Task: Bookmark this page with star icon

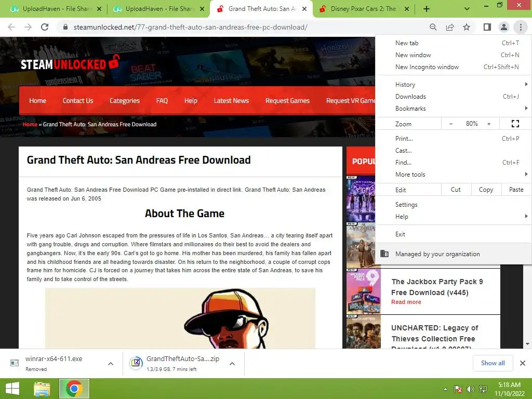Action: point(467,27)
